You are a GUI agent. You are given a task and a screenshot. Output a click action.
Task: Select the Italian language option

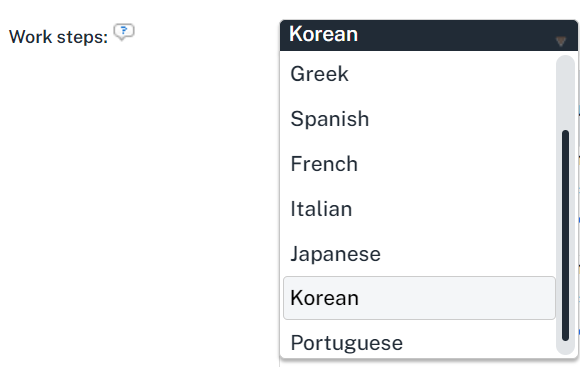pyautogui.click(x=419, y=209)
